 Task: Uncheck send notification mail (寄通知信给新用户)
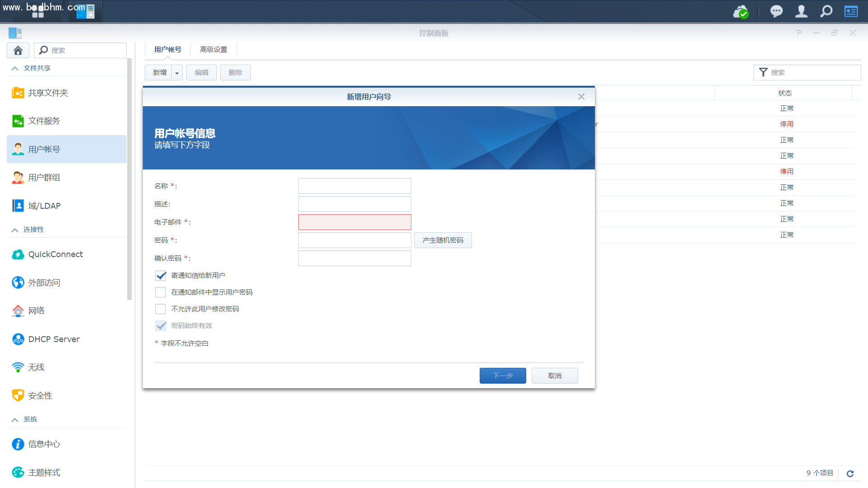click(160, 276)
